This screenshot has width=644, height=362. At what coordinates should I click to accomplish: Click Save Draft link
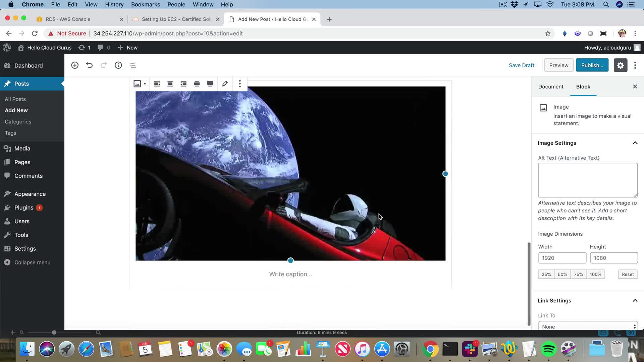(521, 65)
